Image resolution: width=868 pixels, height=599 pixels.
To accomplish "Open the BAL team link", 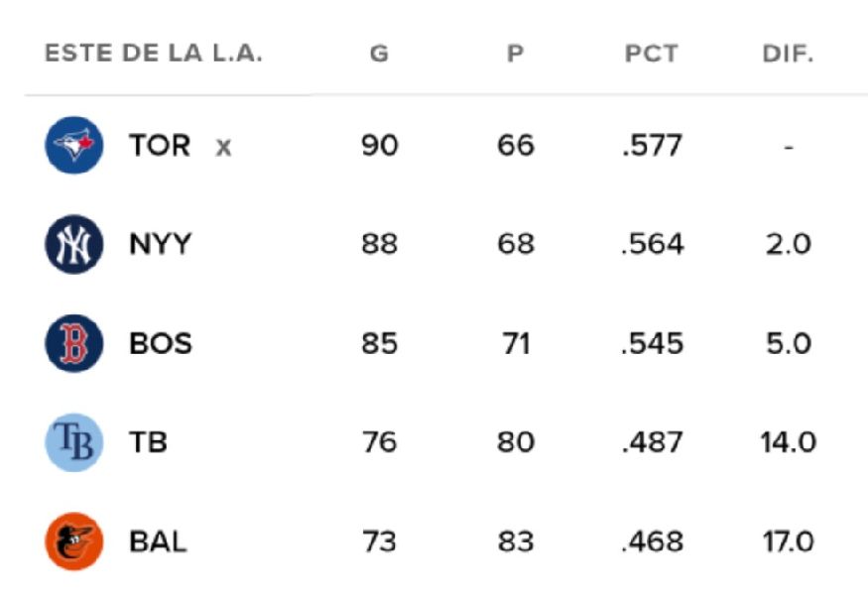I will (x=158, y=541).
